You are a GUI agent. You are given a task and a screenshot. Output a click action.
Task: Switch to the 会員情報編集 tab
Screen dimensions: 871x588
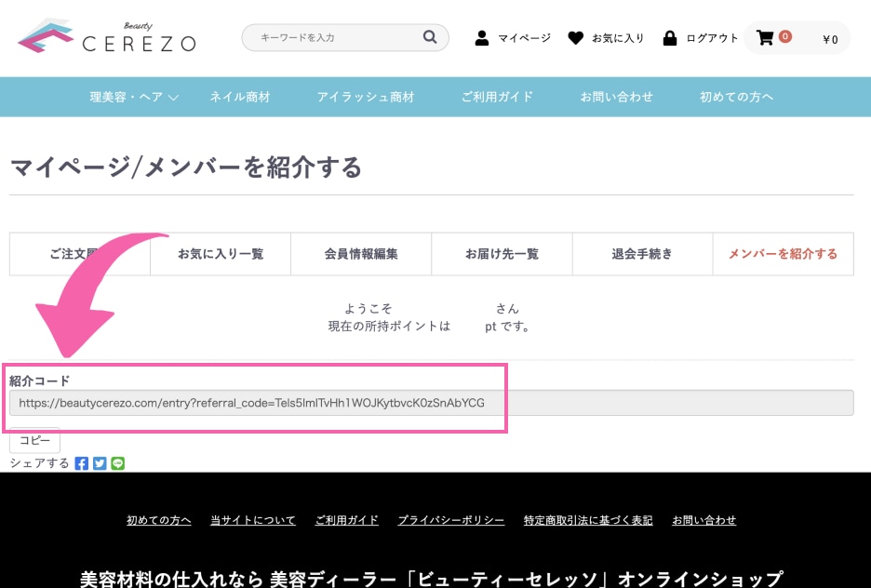pyautogui.click(x=361, y=254)
